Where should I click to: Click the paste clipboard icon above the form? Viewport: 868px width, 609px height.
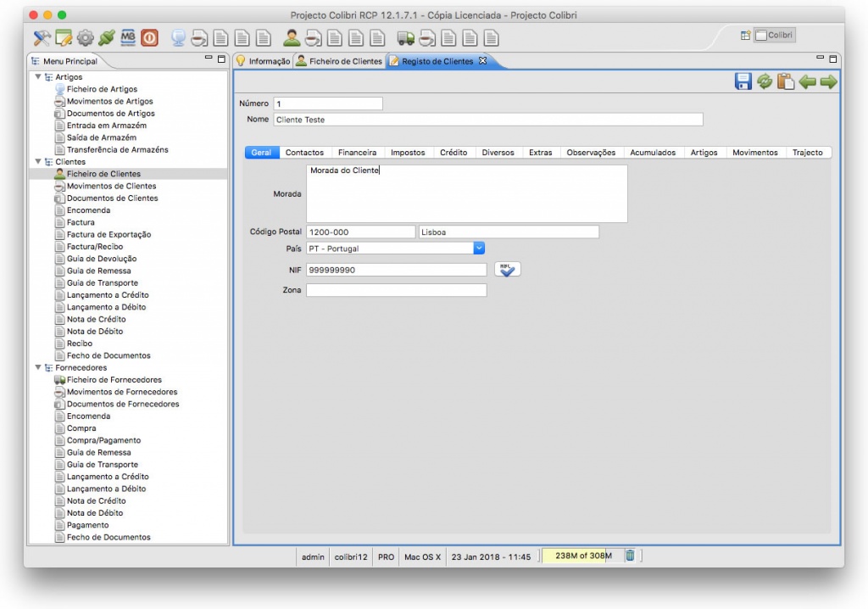[x=786, y=81]
